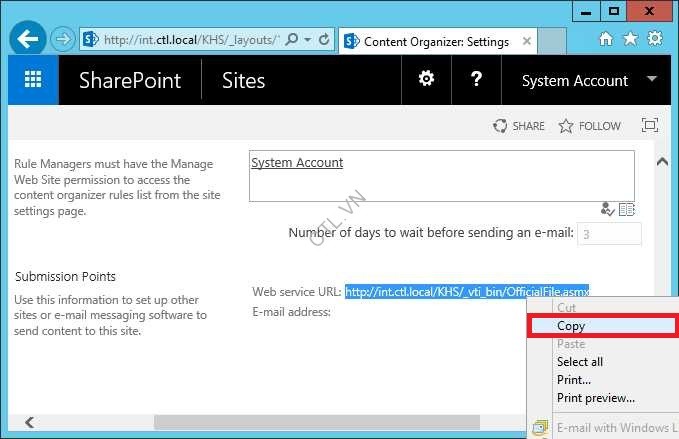Click the browser Home icon
Viewport: 679px width, 439px height.
pyautogui.click(x=606, y=39)
